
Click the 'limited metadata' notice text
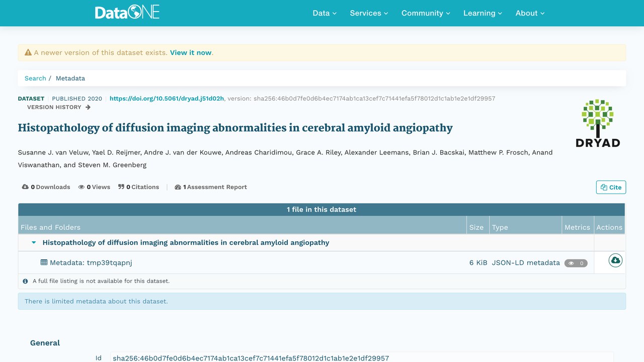click(96, 301)
